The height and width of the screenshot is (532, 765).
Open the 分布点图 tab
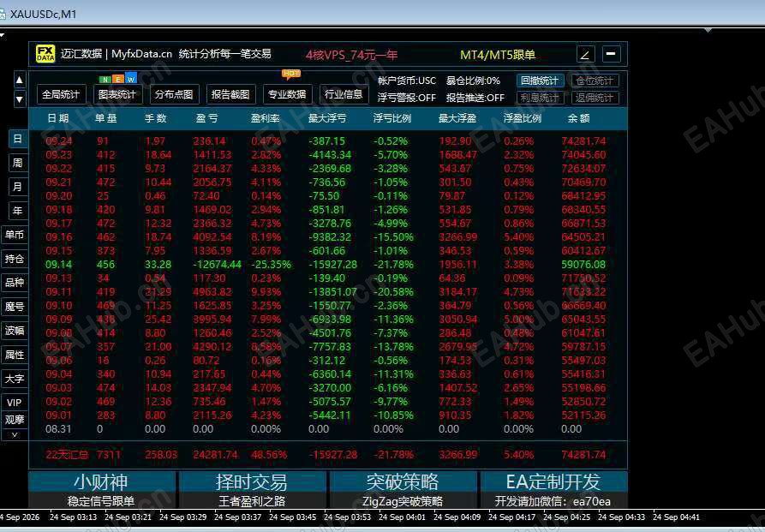[174, 94]
